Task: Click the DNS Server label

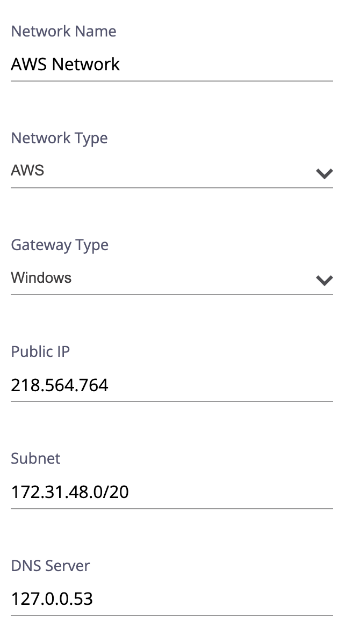Action: 51,566
